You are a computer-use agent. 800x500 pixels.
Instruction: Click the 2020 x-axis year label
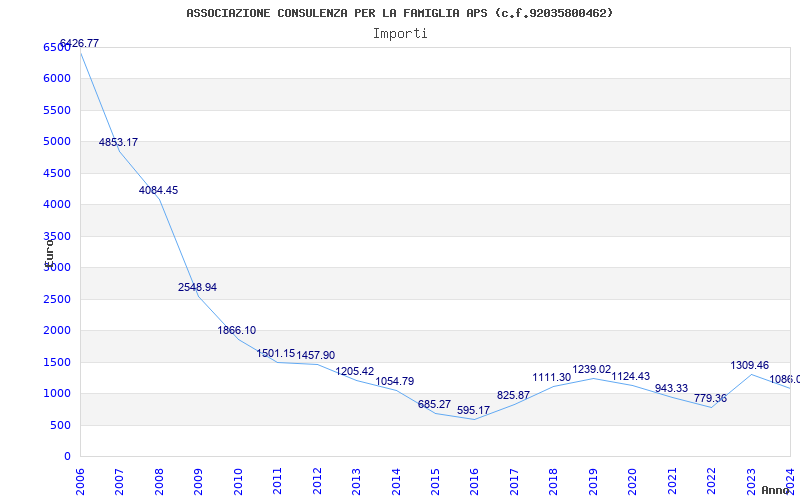click(633, 481)
